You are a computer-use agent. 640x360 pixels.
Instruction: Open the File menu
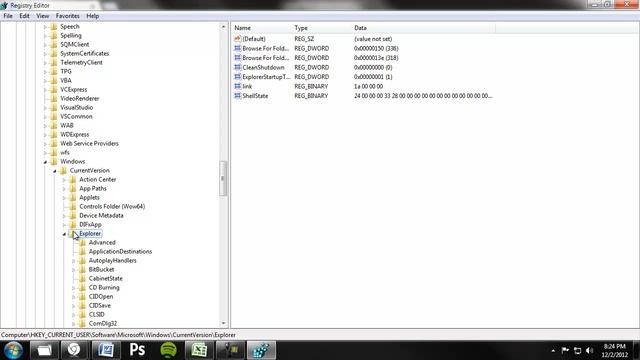click(x=8, y=16)
